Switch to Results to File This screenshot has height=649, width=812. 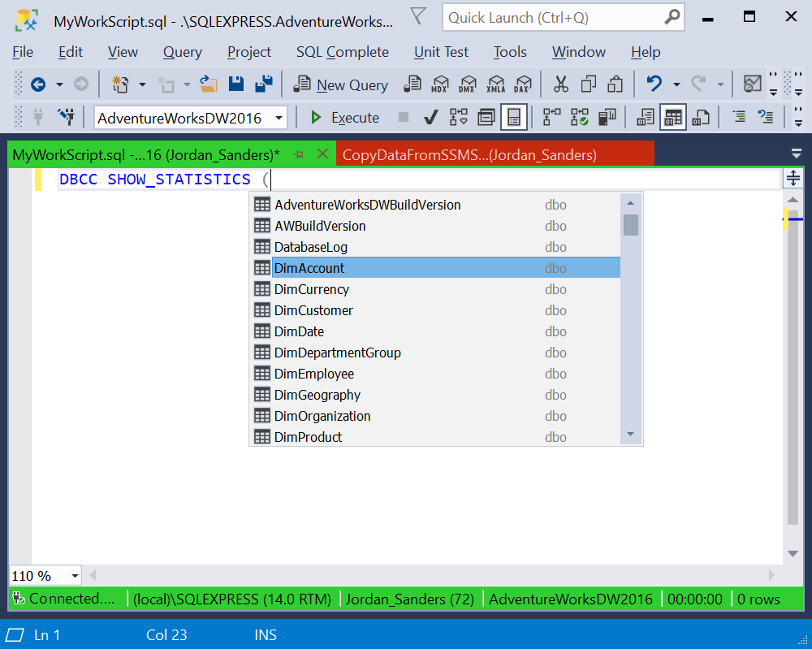click(701, 118)
